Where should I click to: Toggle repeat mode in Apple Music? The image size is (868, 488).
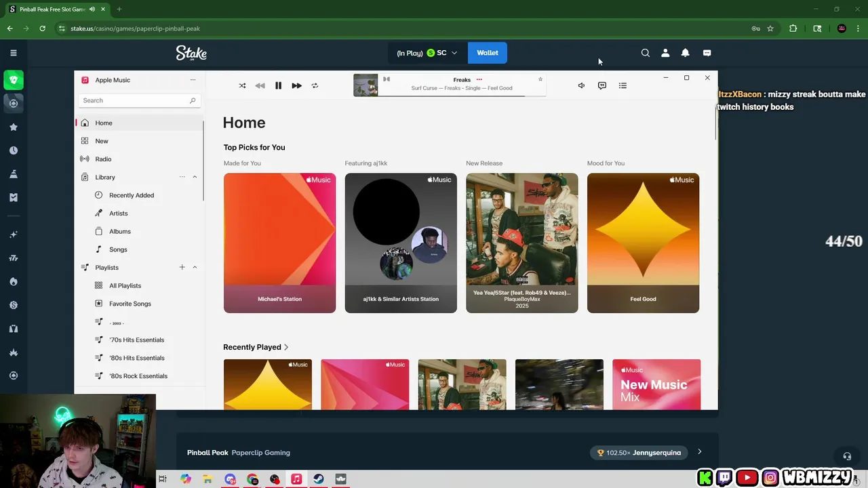coord(315,85)
